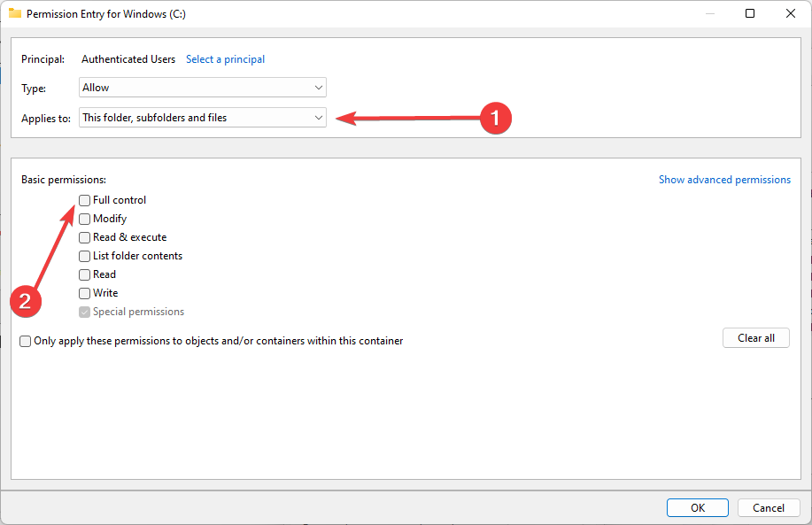The width and height of the screenshot is (812, 525).
Task: Enable the Modify permission checkbox
Action: pos(84,219)
